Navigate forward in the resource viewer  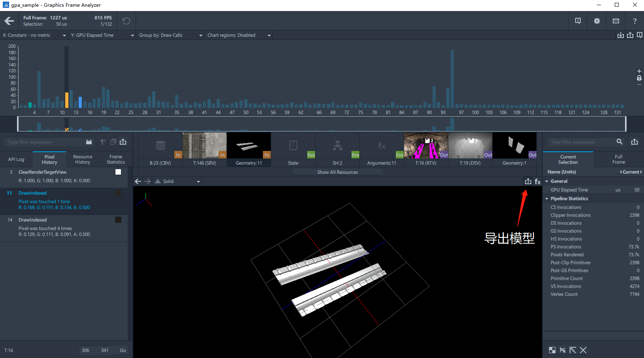[x=147, y=181]
